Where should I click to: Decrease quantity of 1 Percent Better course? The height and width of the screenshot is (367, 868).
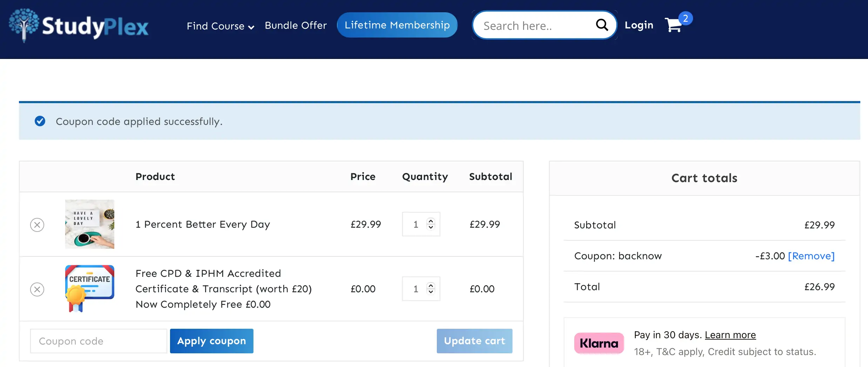[431, 227]
